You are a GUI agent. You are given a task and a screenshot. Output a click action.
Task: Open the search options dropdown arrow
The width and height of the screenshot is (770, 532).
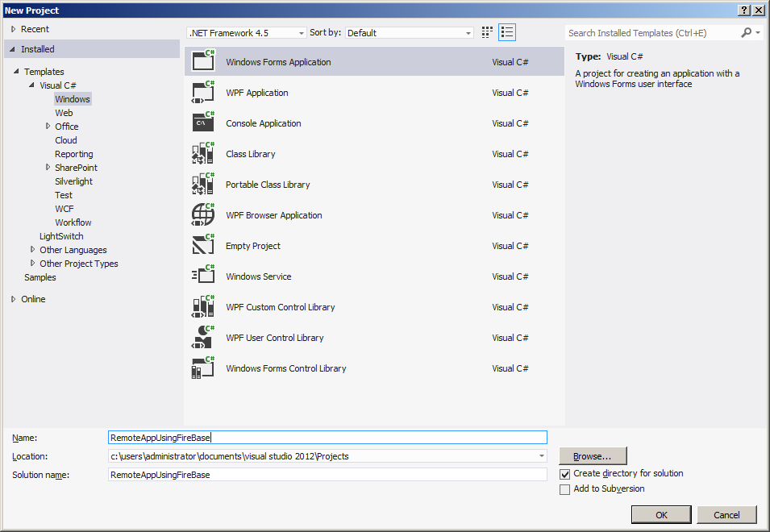pos(758,33)
